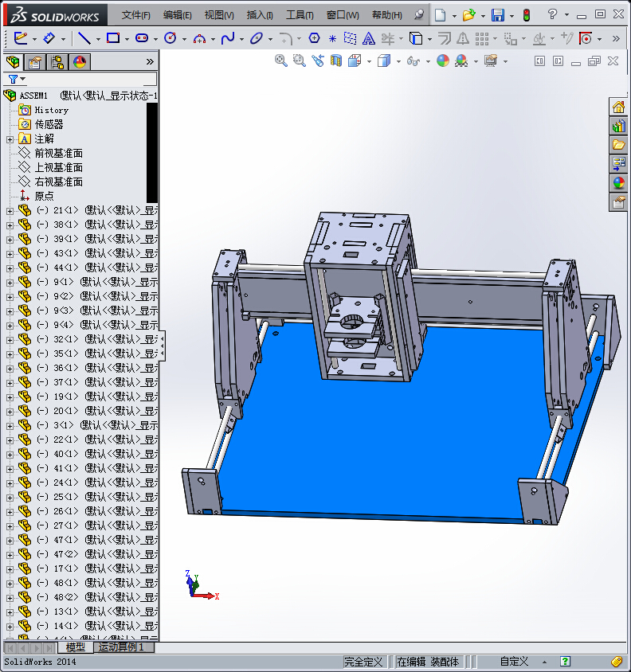The width and height of the screenshot is (631, 672).
Task: Click Apply Scene icon
Action: (x=461, y=61)
